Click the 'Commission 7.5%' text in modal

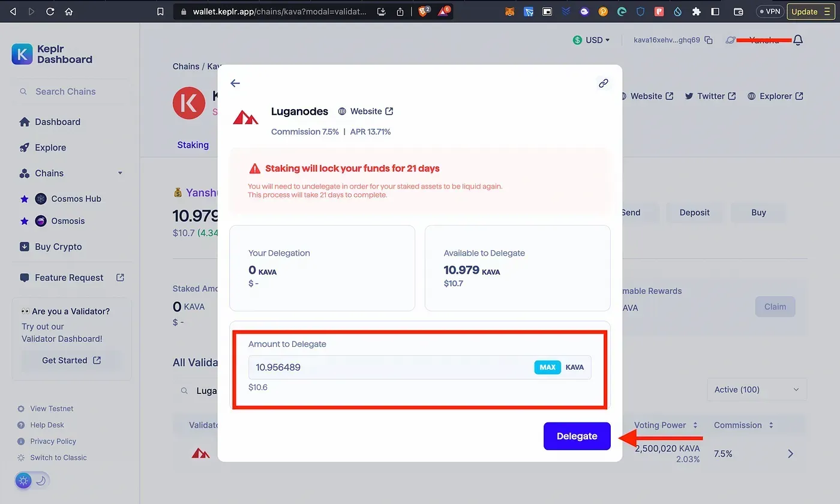coord(305,131)
